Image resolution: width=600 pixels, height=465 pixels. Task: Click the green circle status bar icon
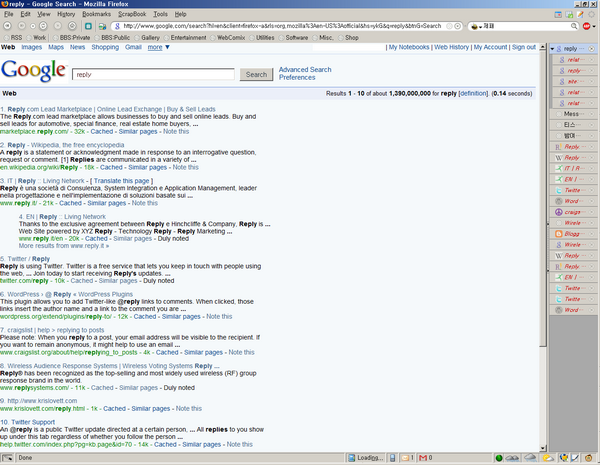coord(499,458)
